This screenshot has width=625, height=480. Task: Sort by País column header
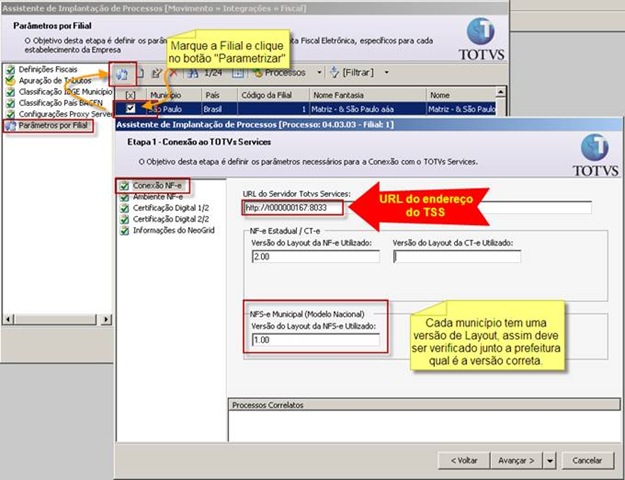219,95
